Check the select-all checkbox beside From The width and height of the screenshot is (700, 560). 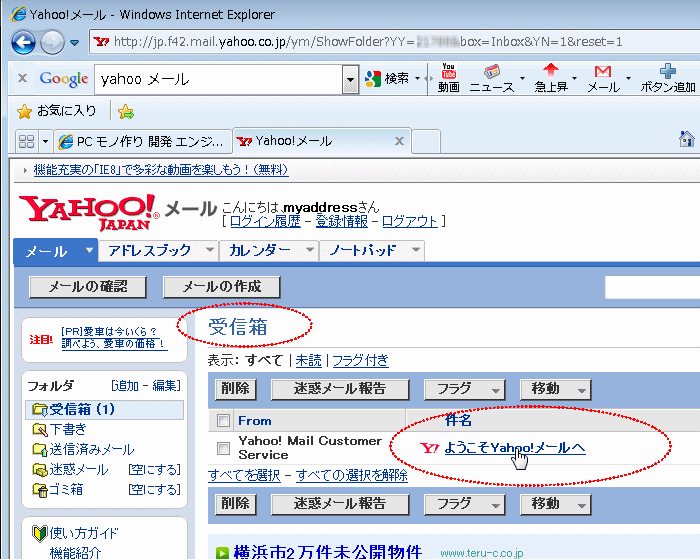tap(224, 421)
